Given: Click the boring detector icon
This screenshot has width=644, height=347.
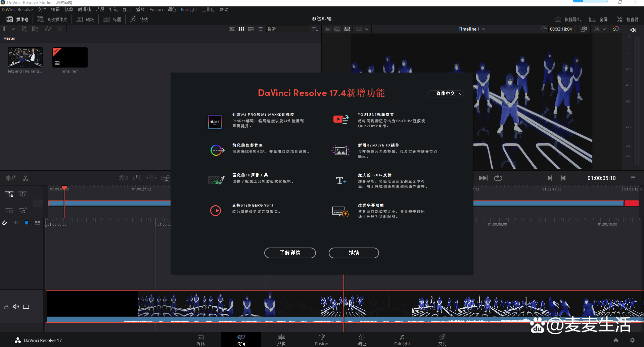Looking at the screenshot, I should point(11,178).
